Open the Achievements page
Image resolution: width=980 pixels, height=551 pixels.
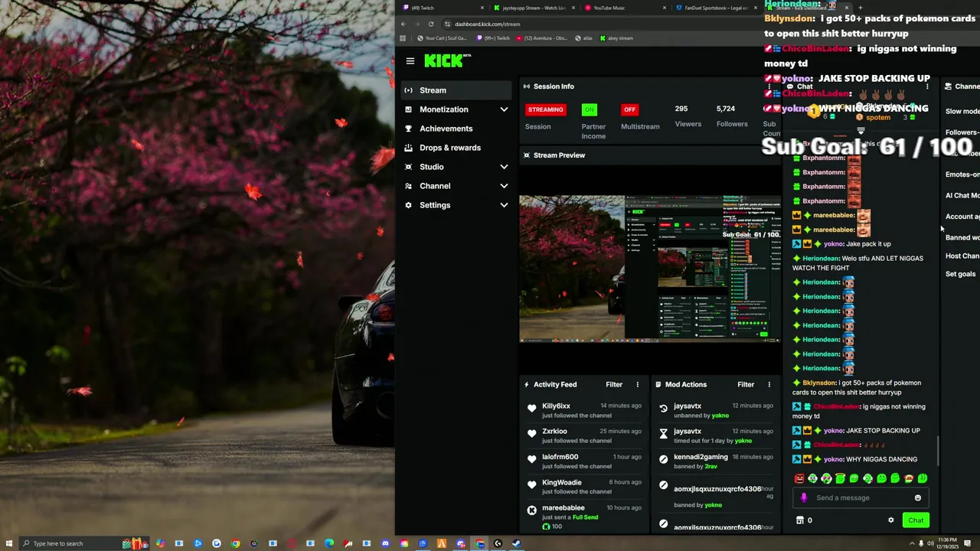[x=457, y=129]
